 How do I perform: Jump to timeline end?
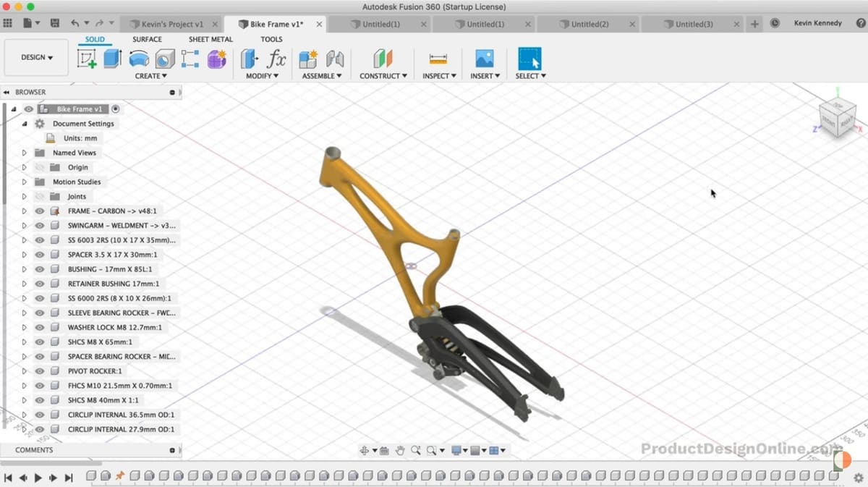(69, 478)
